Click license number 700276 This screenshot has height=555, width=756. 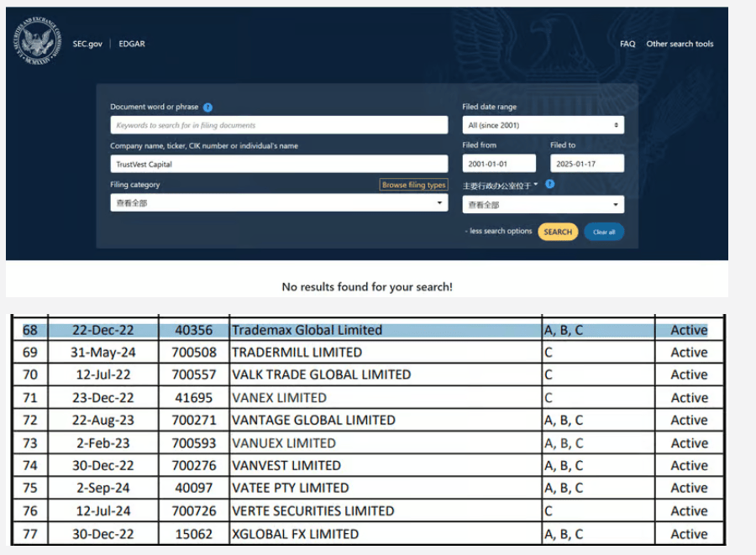[194, 465]
